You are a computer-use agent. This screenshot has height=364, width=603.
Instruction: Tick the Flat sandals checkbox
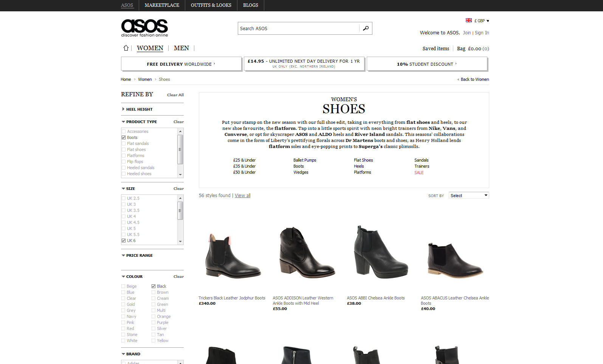(x=124, y=143)
